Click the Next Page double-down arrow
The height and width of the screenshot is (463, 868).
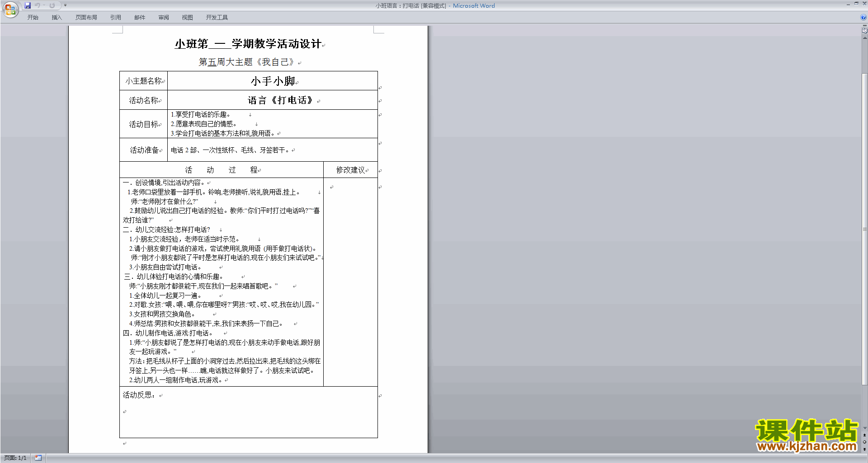coord(865,449)
